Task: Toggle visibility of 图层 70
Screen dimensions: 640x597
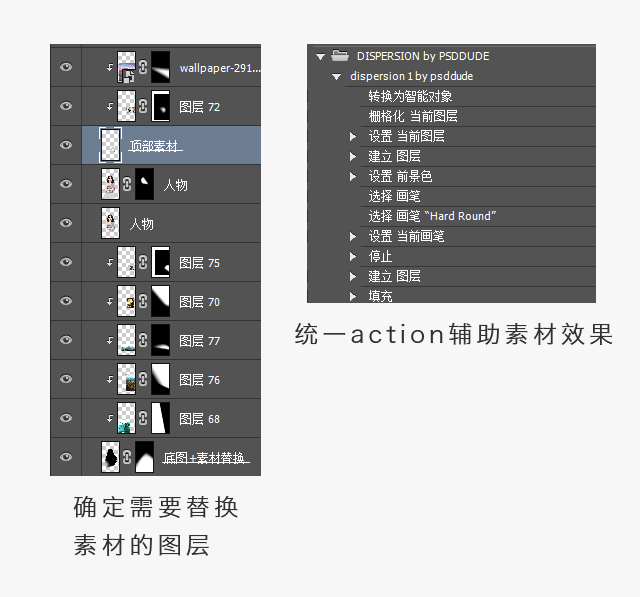Action: pos(66,301)
